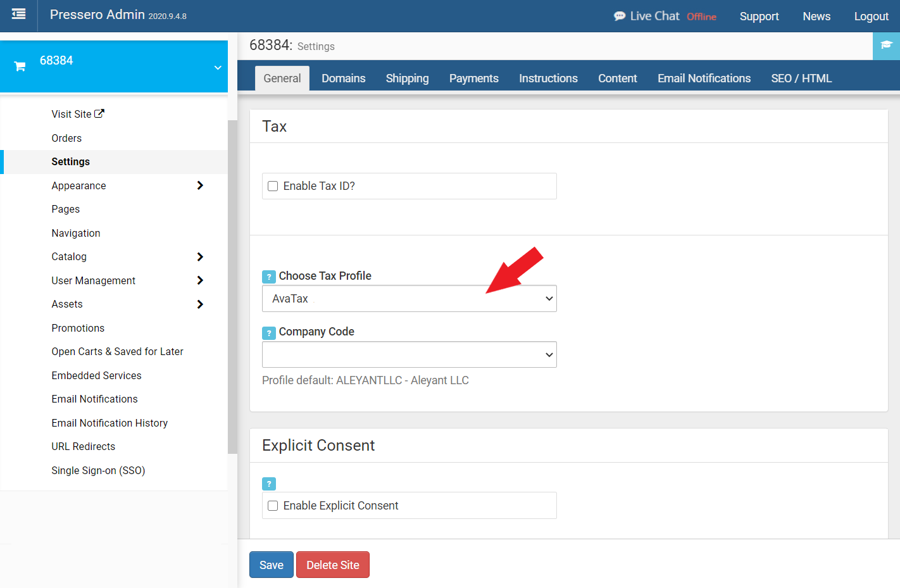Open the Shipping tab
This screenshot has height=588, width=900.
(x=408, y=78)
